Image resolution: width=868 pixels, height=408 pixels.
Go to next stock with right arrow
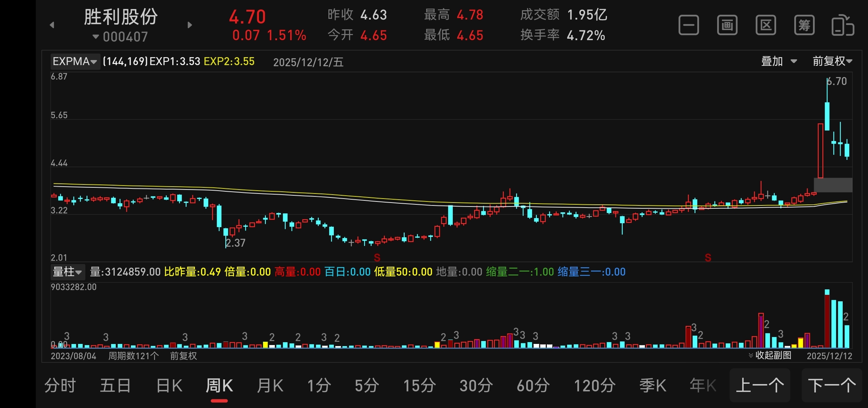[x=190, y=25]
